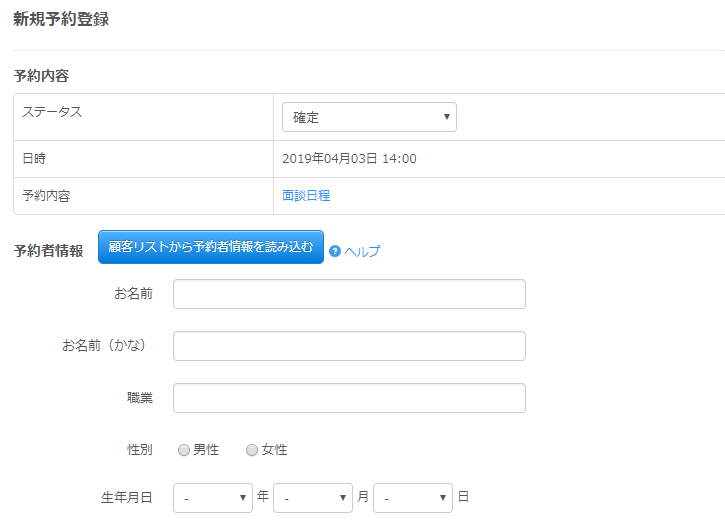Open the ステータス dropdown showing 確定
Screen dimensions: 725x526
369,117
